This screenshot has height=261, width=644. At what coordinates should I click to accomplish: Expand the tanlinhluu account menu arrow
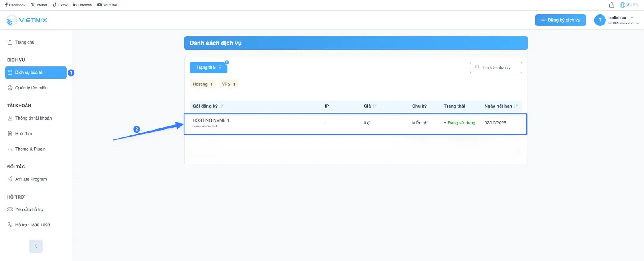click(632, 17)
